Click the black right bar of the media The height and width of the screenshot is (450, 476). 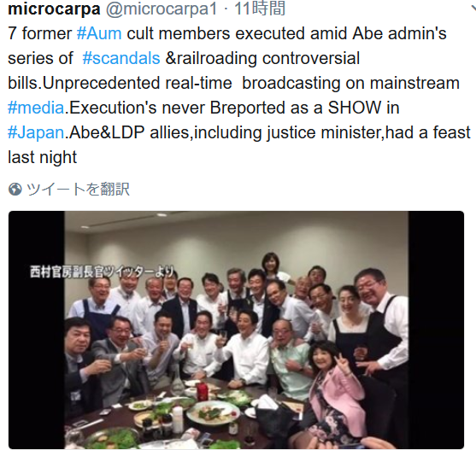(436, 330)
